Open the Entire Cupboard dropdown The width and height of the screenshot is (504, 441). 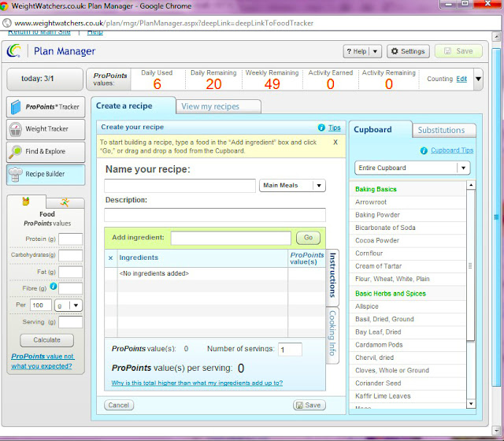click(x=463, y=168)
